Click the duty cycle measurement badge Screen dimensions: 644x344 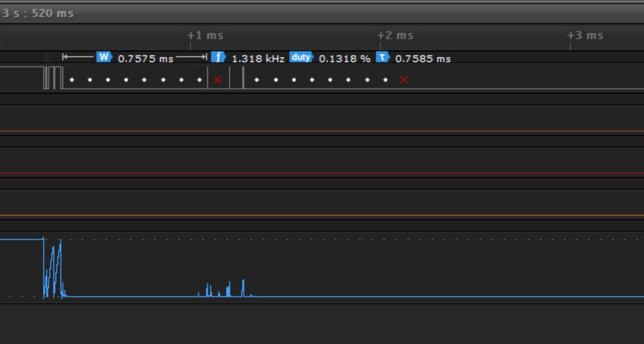coord(302,57)
